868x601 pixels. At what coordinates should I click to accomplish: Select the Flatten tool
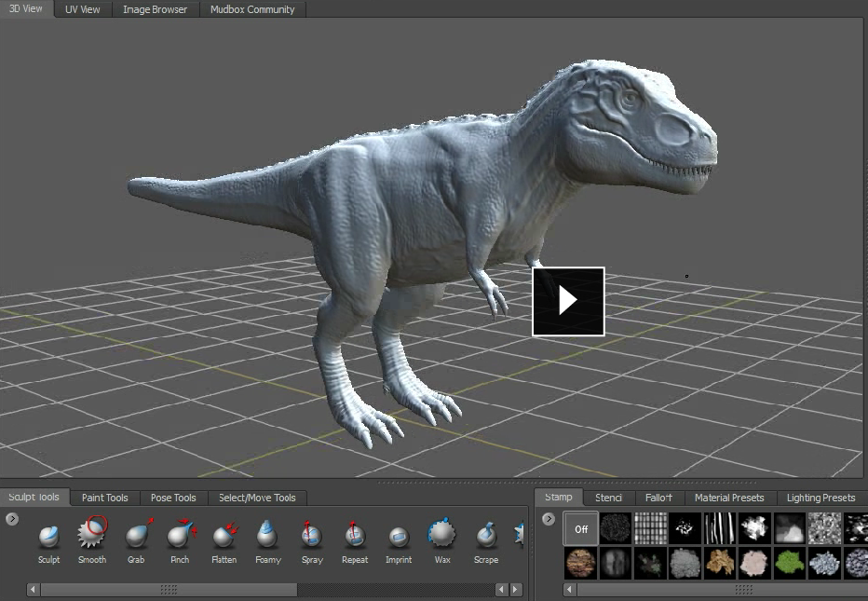pos(224,536)
